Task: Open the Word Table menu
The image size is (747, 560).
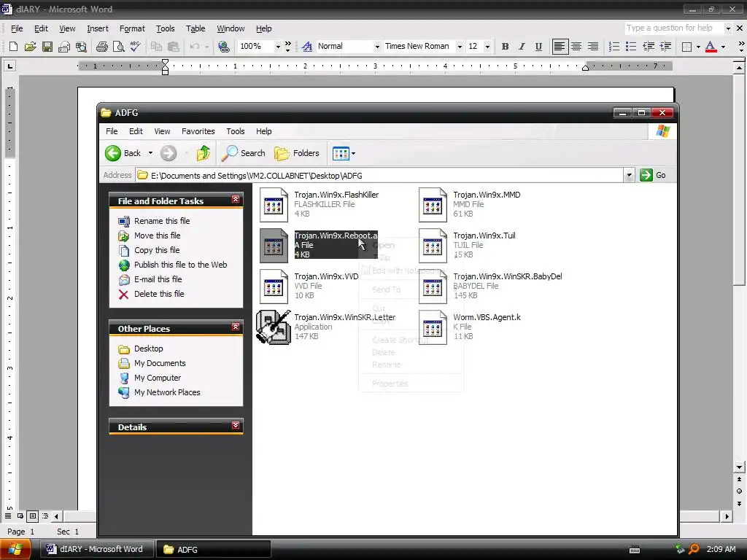Action: pos(196,28)
